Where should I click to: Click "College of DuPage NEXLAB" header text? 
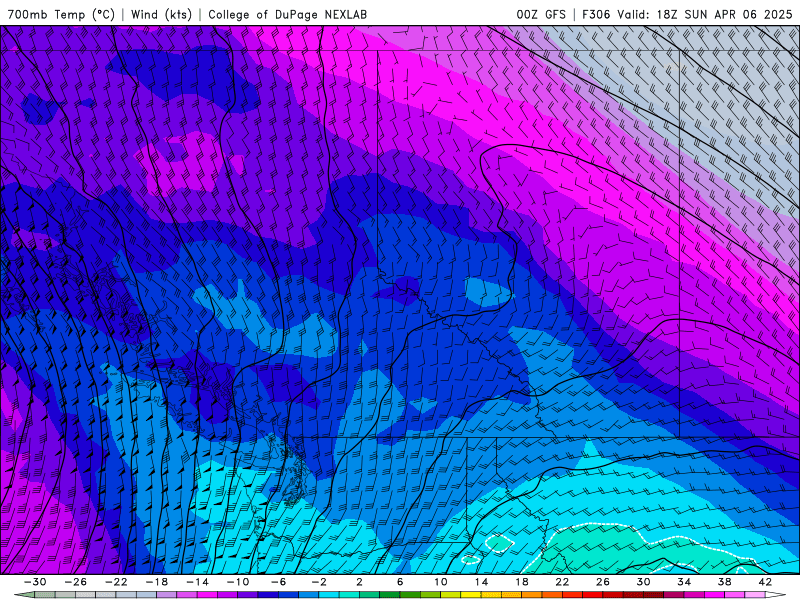click(x=287, y=14)
